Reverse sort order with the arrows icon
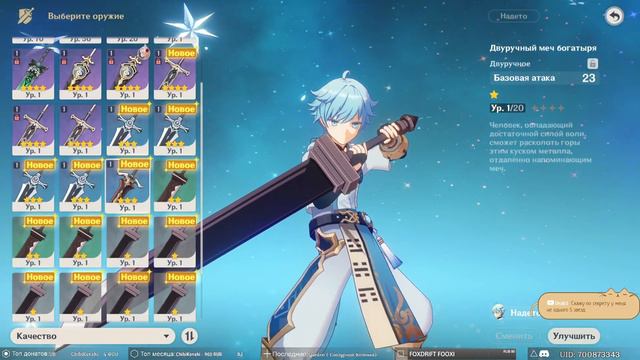 189,336
